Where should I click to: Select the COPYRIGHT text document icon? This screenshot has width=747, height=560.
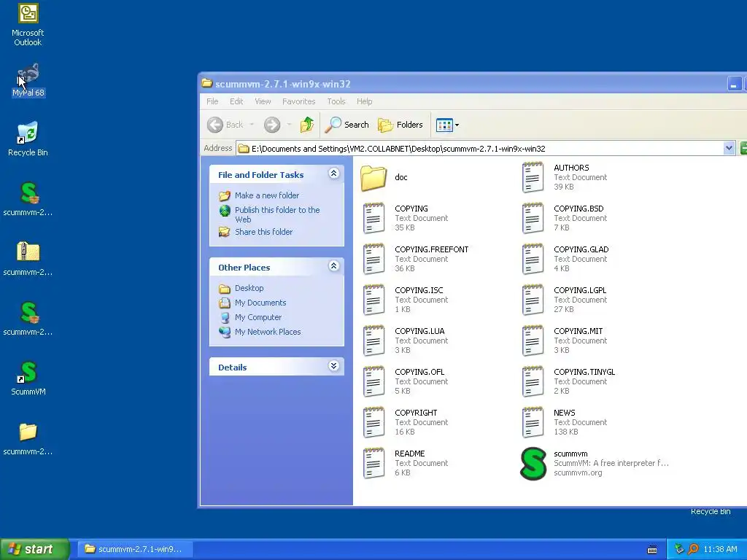point(374,422)
